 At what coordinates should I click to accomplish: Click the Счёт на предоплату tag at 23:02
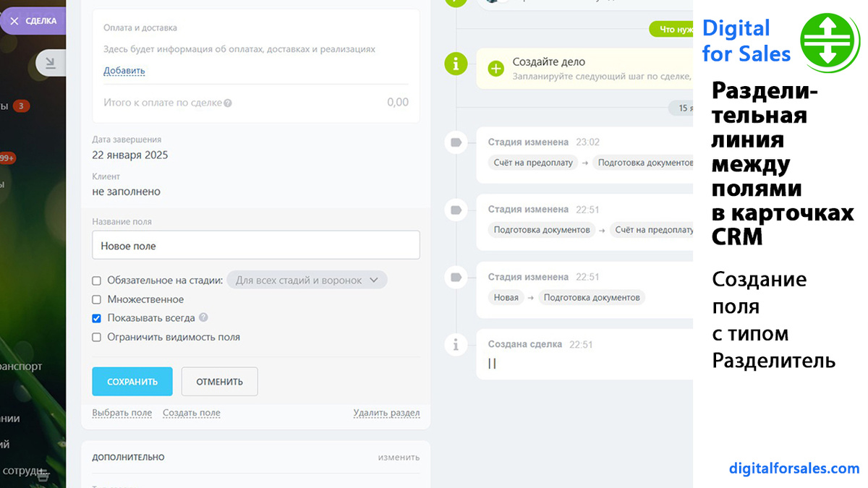pos(533,163)
